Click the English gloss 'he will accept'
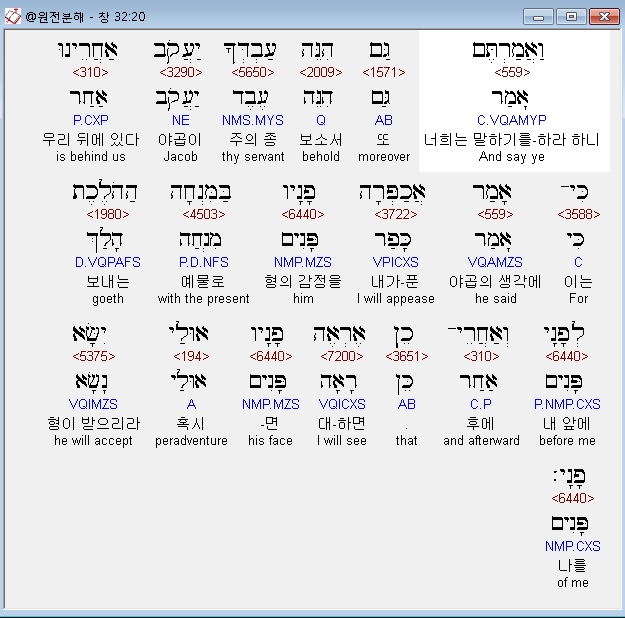625x618 pixels. coord(93,441)
